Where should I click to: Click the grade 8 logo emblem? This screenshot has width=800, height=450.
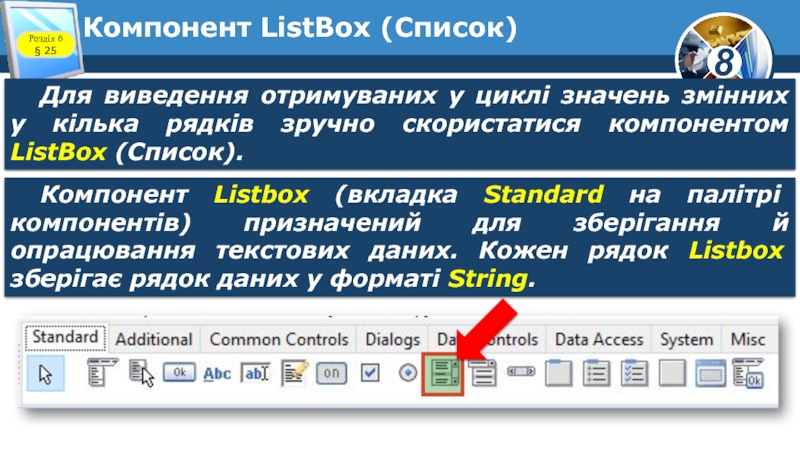(x=724, y=47)
